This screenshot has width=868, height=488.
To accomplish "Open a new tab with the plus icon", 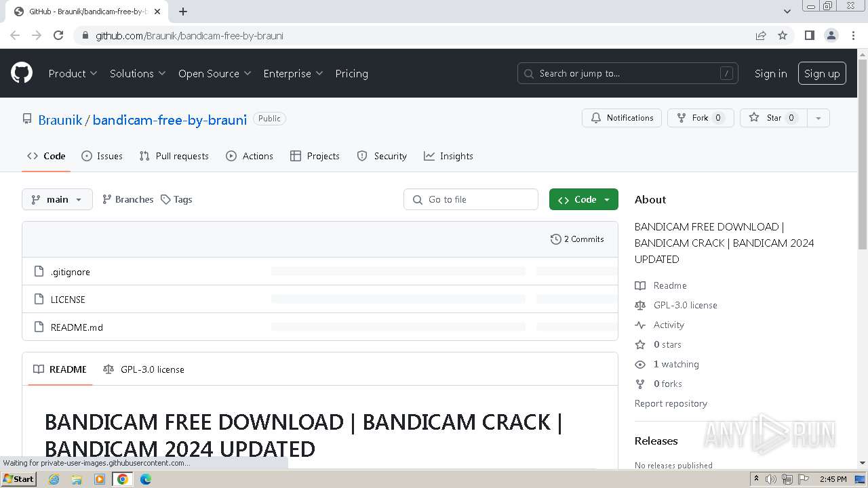I will click(183, 12).
